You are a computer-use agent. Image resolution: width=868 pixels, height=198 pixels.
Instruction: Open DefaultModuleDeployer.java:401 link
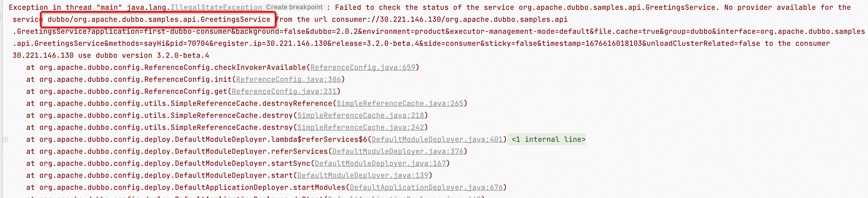pos(437,140)
